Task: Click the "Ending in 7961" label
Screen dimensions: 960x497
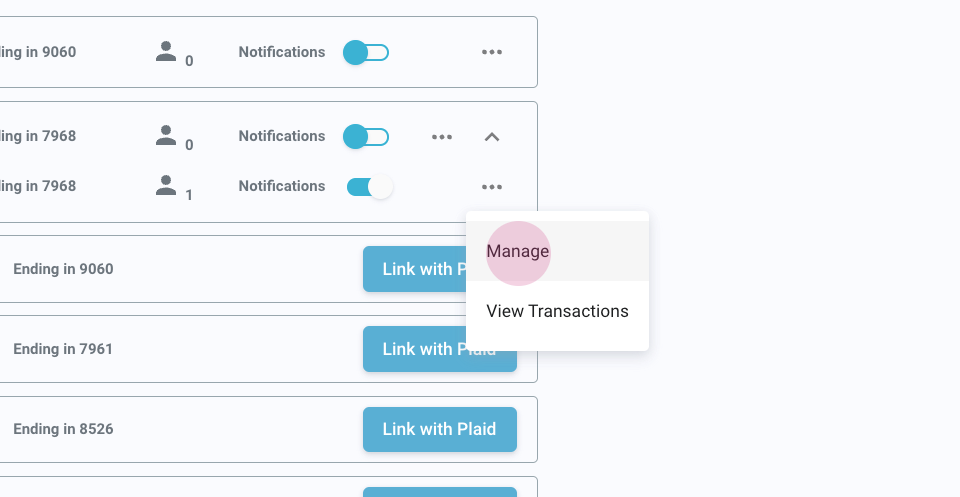Action: (x=63, y=349)
